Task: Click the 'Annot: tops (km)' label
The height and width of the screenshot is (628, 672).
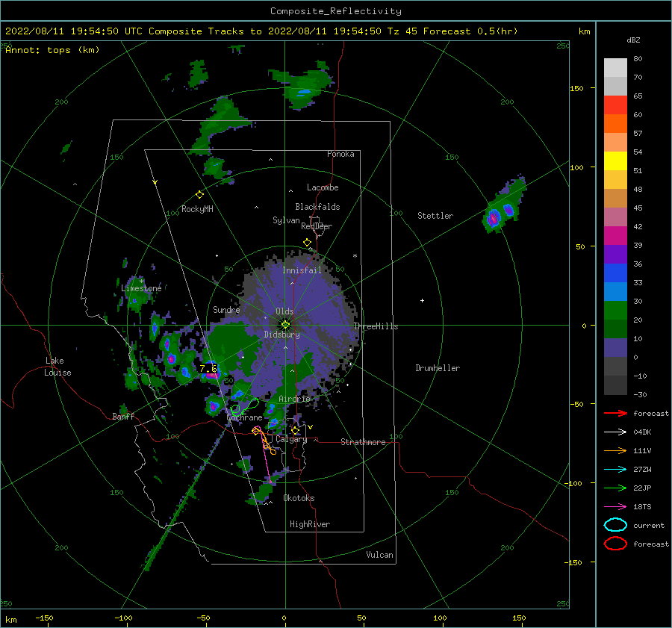Action: tap(52, 50)
